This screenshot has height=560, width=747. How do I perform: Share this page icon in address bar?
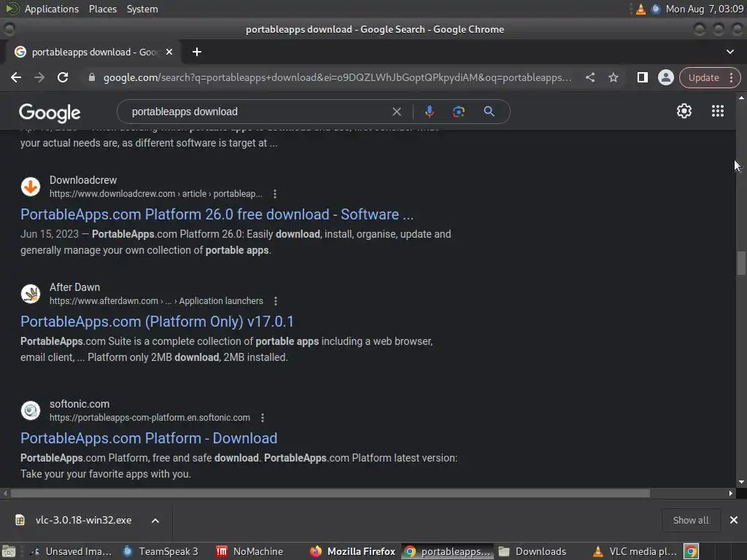click(x=589, y=77)
